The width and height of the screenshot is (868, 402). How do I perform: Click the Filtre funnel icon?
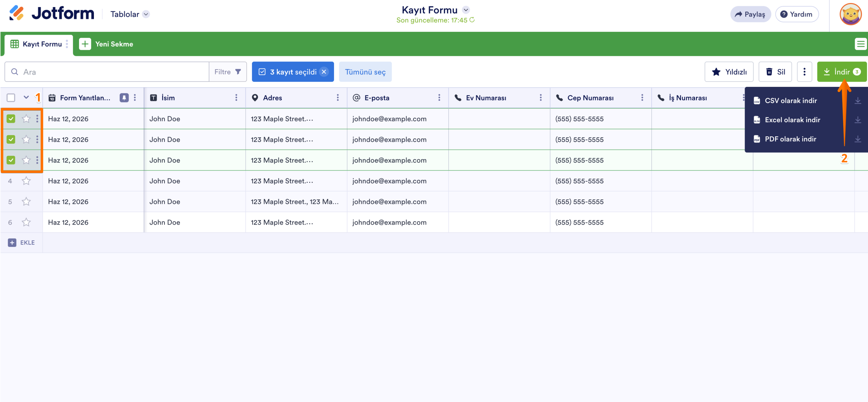click(238, 72)
